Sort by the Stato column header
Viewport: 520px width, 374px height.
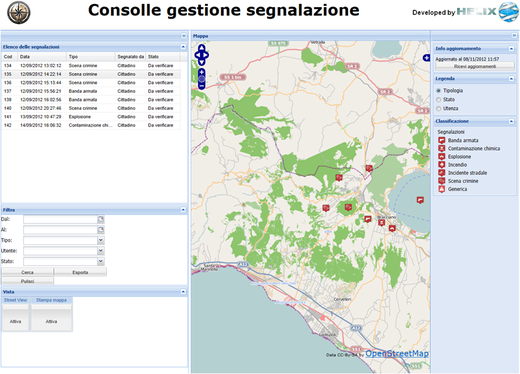tap(163, 57)
